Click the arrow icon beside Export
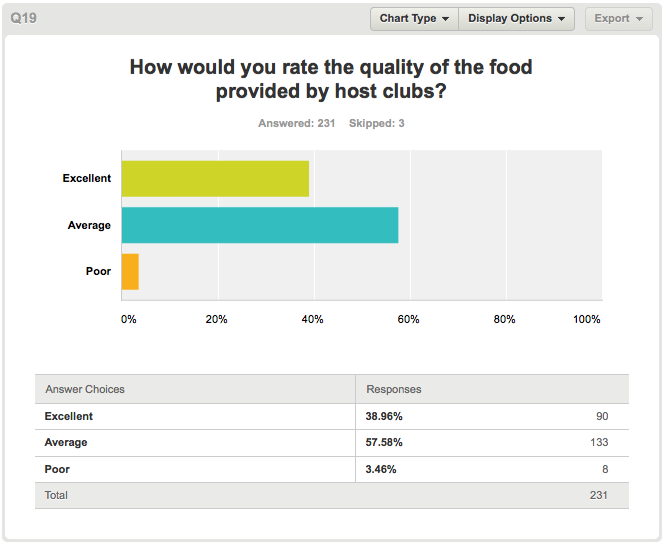This screenshot has width=666, height=547. (x=639, y=19)
